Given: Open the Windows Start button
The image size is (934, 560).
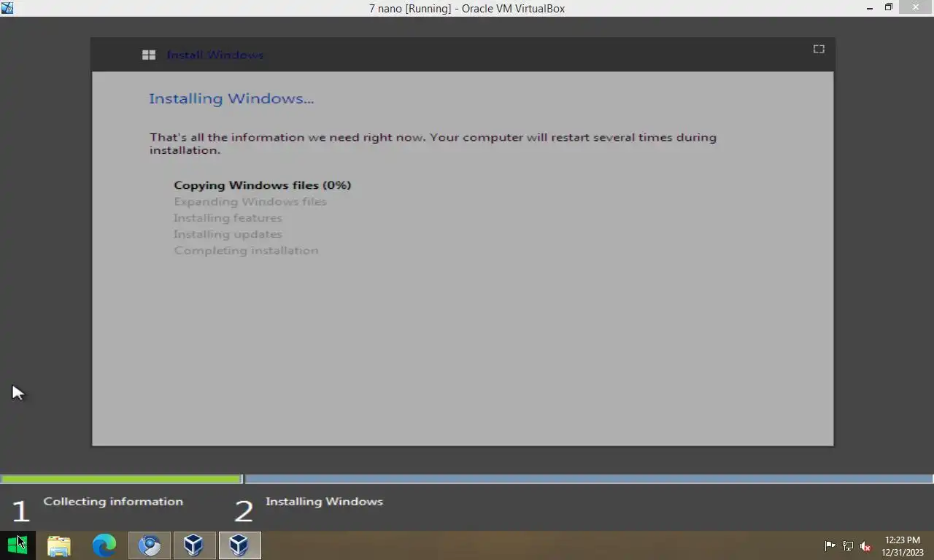Looking at the screenshot, I should (18, 545).
